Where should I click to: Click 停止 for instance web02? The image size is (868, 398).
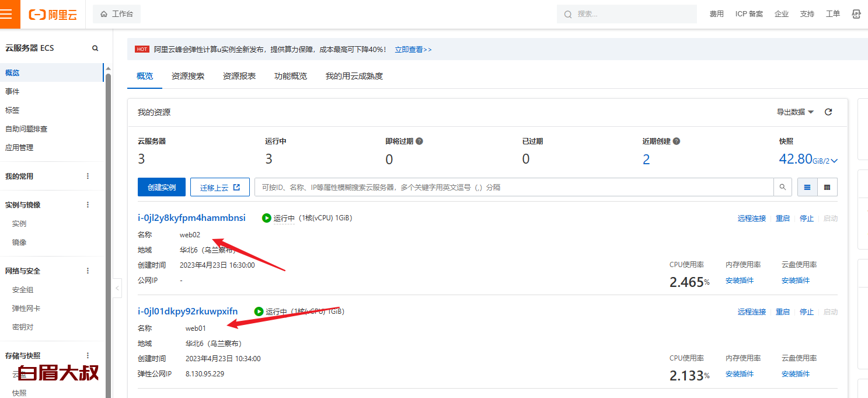click(807, 219)
